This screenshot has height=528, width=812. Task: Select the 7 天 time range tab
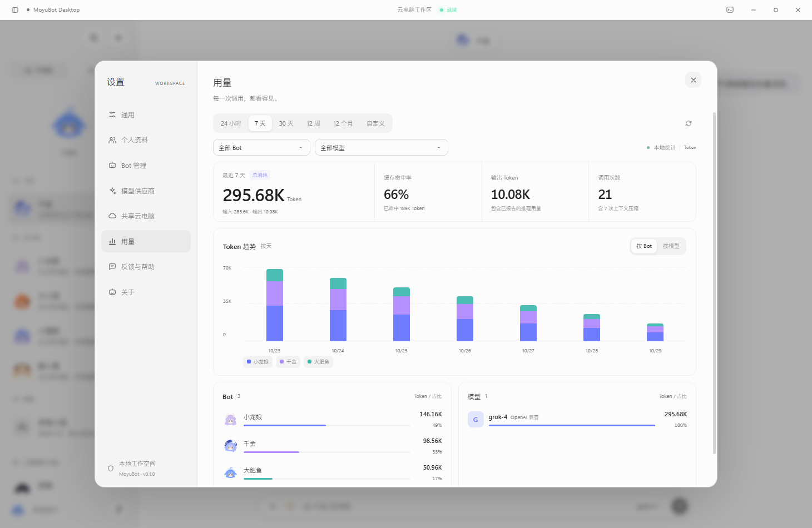pyautogui.click(x=260, y=123)
